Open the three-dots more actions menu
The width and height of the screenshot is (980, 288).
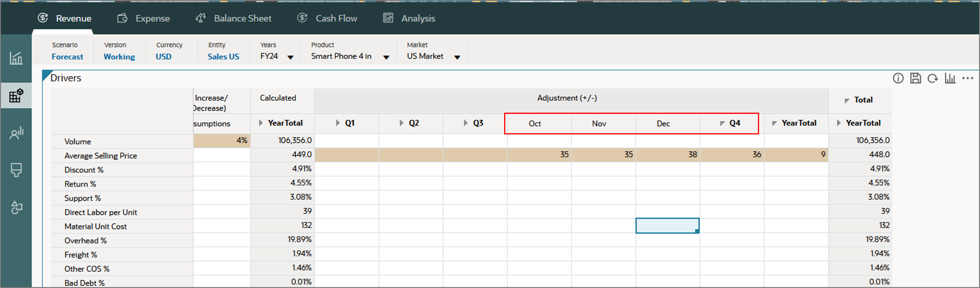(x=967, y=79)
